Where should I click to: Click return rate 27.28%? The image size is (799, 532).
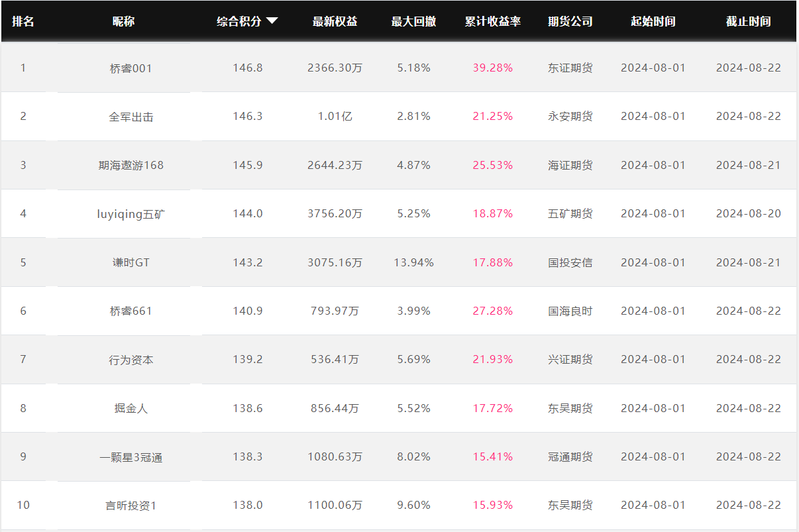(493, 311)
